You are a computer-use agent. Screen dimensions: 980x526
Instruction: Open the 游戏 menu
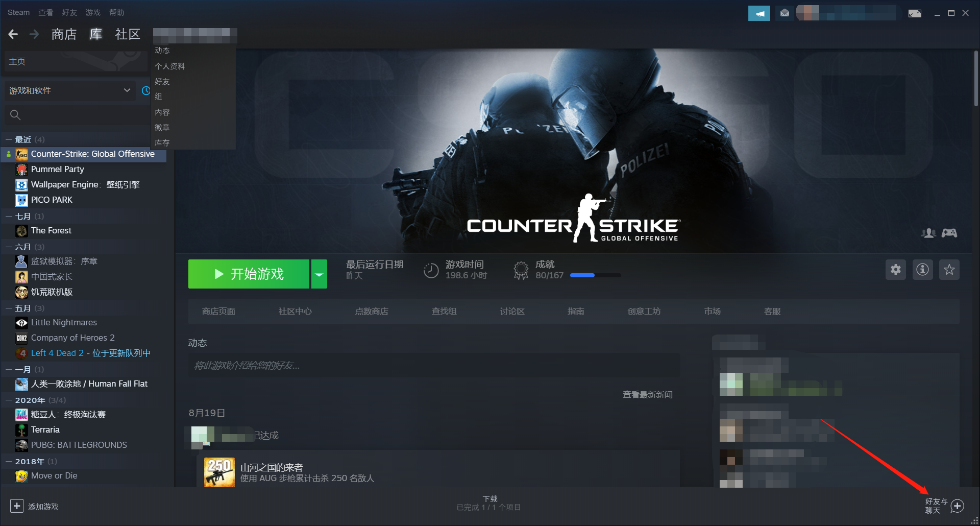[93, 12]
